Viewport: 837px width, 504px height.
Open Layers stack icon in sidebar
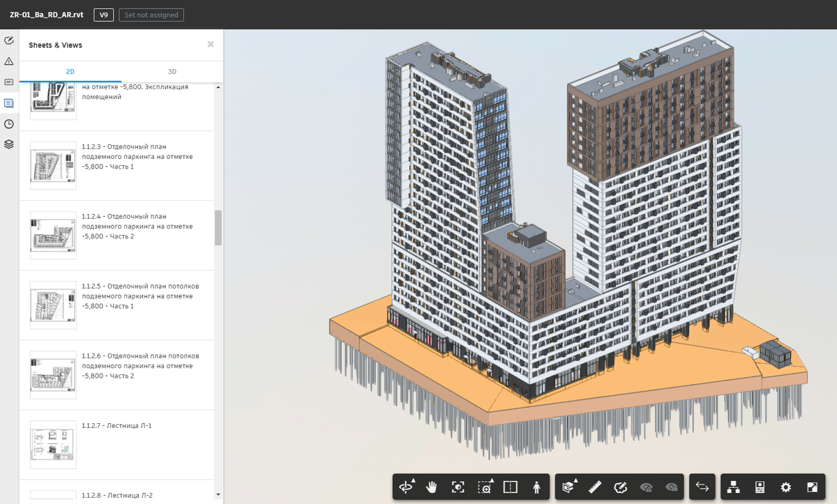9,144
